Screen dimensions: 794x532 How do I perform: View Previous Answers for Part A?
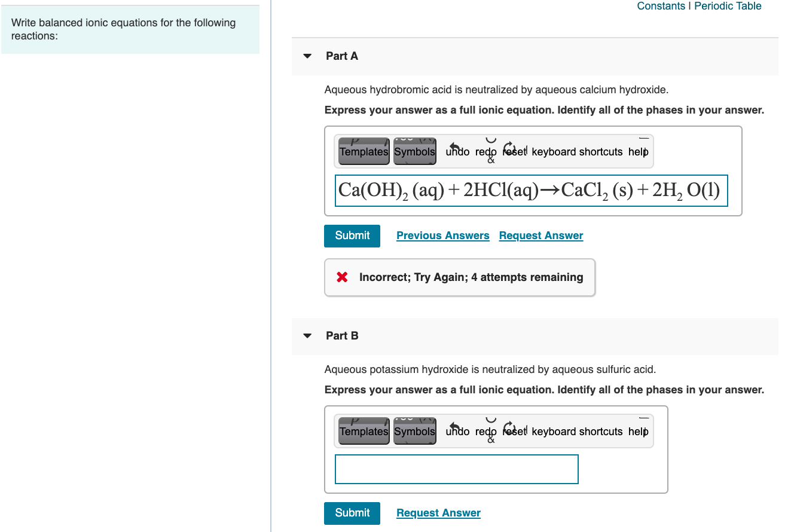[442, 235]
